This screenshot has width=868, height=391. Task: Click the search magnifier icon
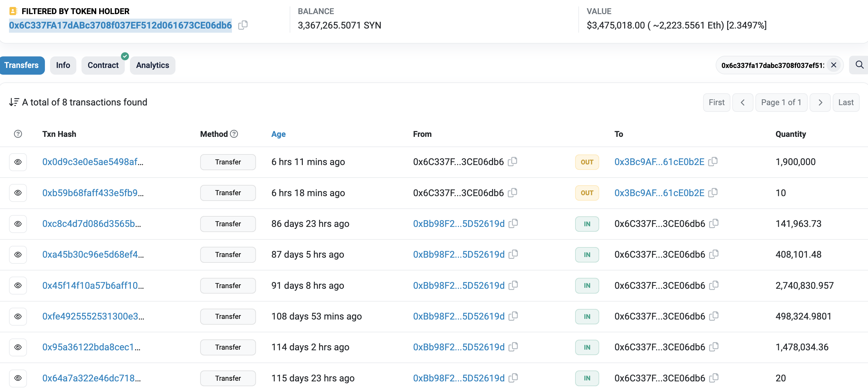click(x=859, y=65)
